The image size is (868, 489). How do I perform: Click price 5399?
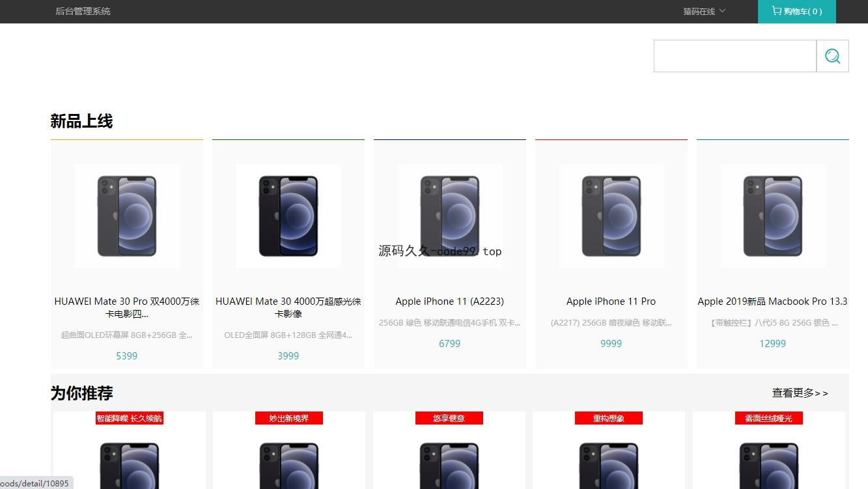127,356
